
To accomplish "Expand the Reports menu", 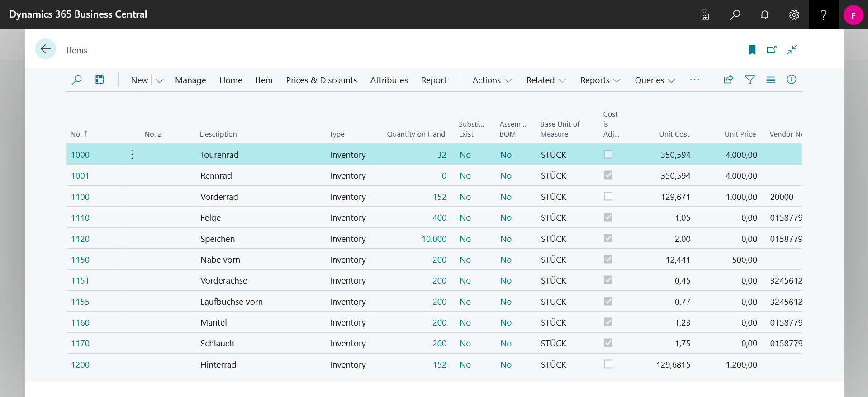I will pyautogui.click(x=600, y=80).
